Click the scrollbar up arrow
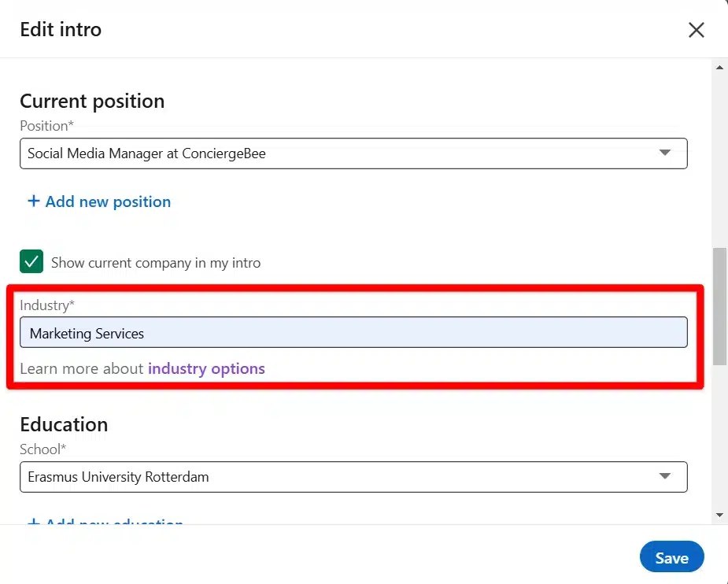The width and height of the screenshot is (728, 584). pyautogui.click(x=719, y=68)
